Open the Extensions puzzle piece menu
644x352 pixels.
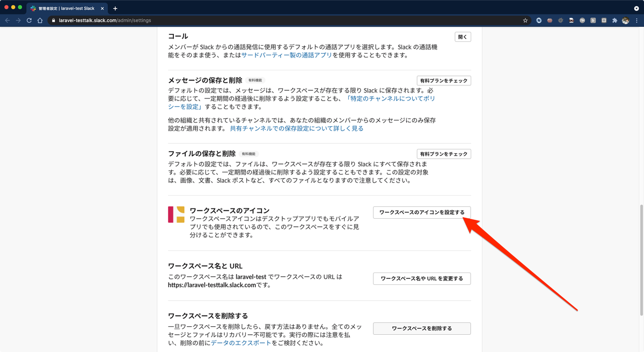614,20
